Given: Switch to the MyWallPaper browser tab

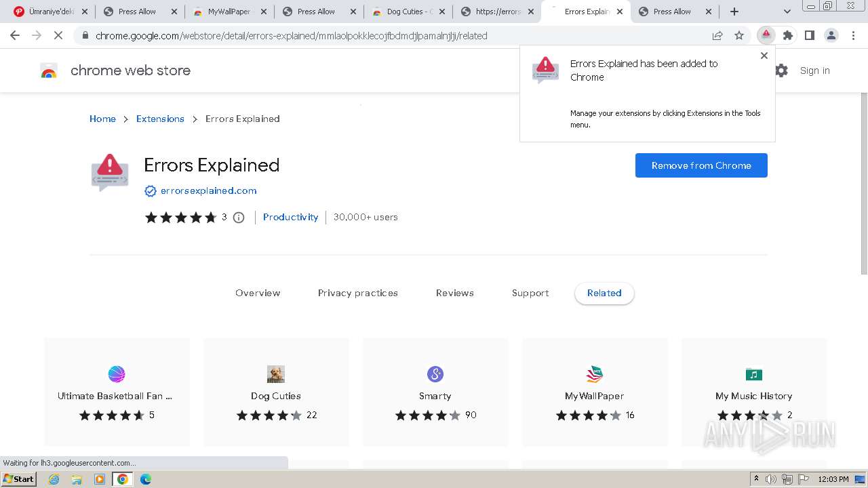Looking at the screenshot, I should pos(229,12).
